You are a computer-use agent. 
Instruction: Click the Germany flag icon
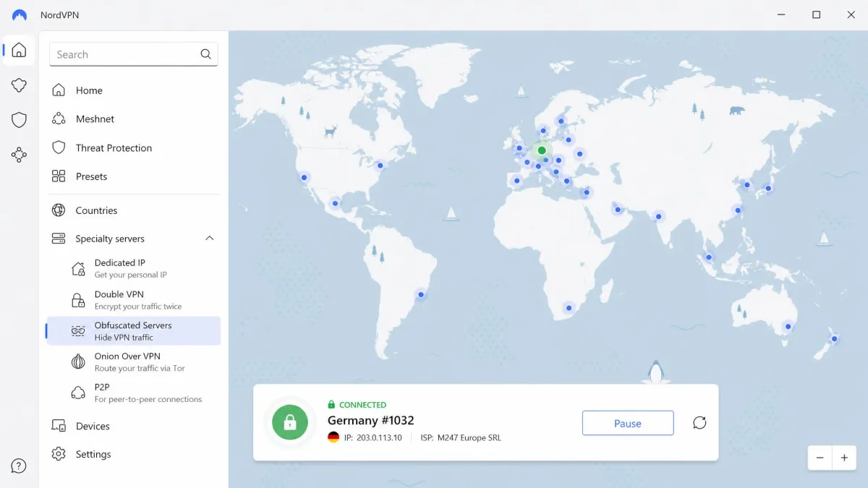[333, 437]
